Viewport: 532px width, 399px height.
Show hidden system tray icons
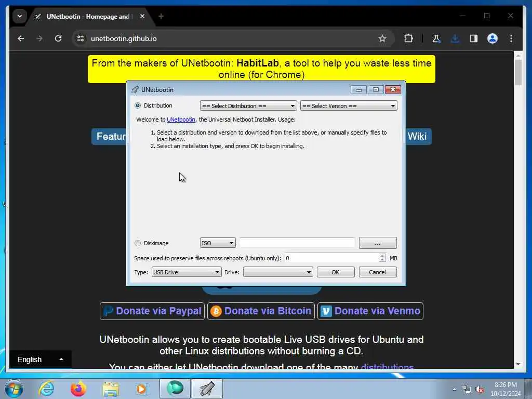(454, 389)
